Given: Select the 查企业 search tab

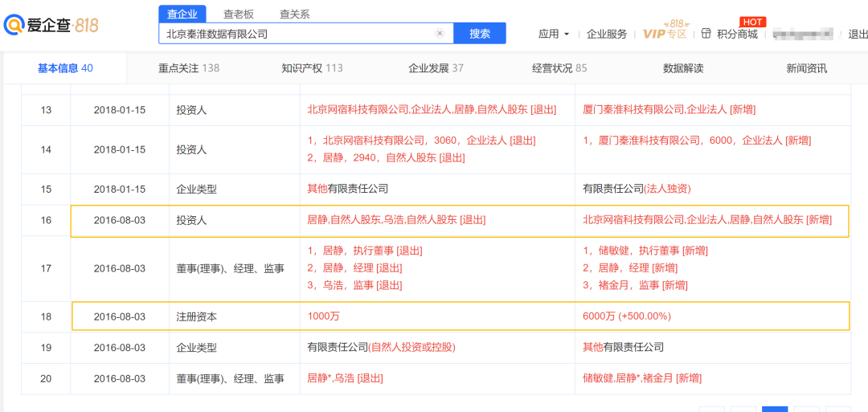Looking at the screenshot, I should click(182, 14).
